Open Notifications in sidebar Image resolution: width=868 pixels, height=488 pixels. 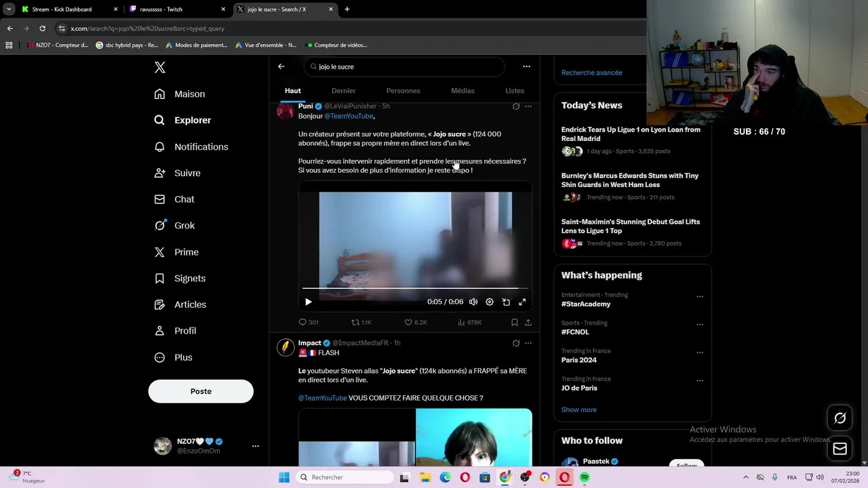191,146
